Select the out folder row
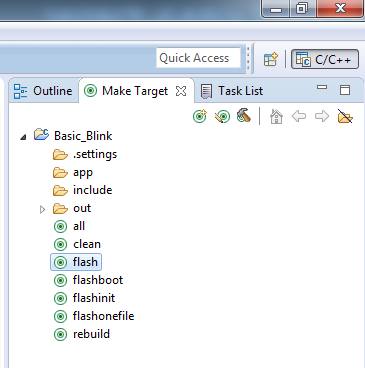Image resolution: width=365 pixels, height=368 pixels. pyautogui.click(x=72, y=208)
